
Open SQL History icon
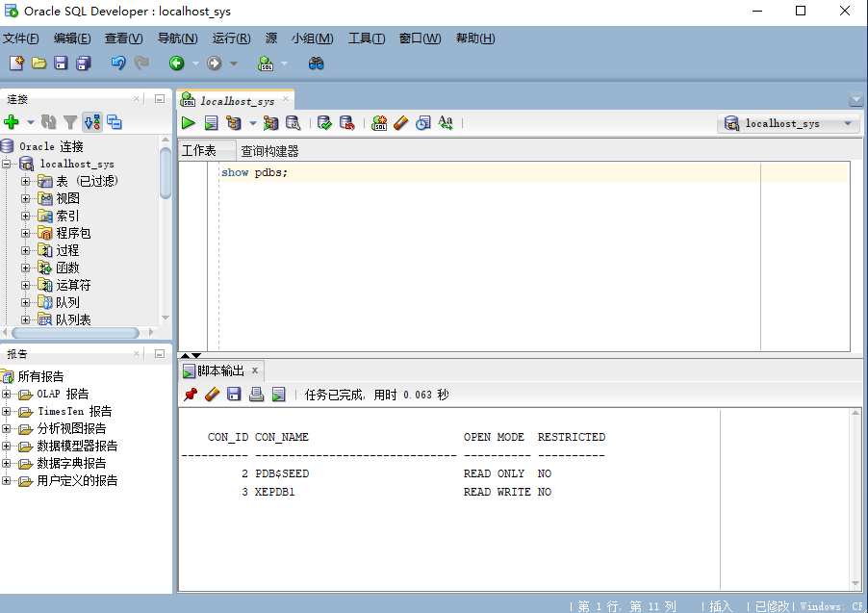pos(422,123)
